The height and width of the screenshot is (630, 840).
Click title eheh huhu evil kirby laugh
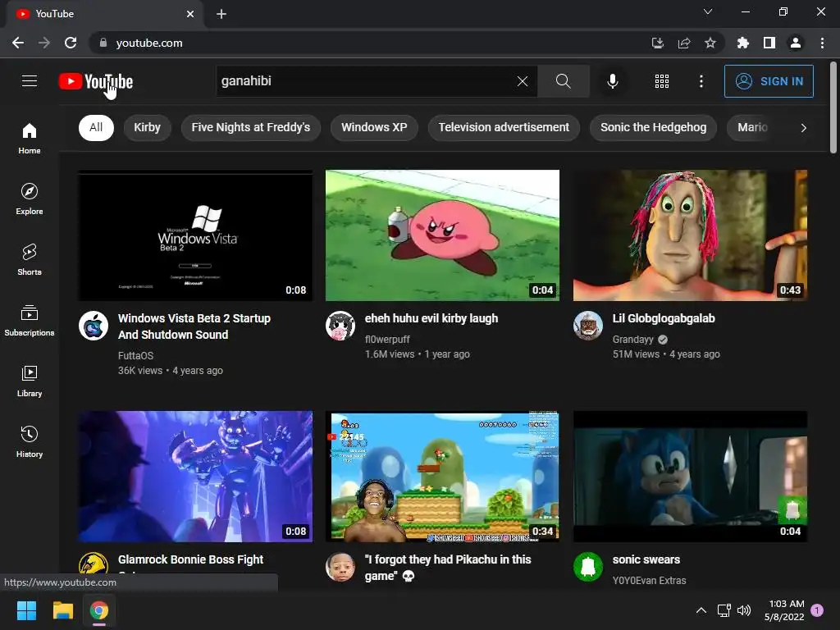pyautogui.click(x=431, y=318)
